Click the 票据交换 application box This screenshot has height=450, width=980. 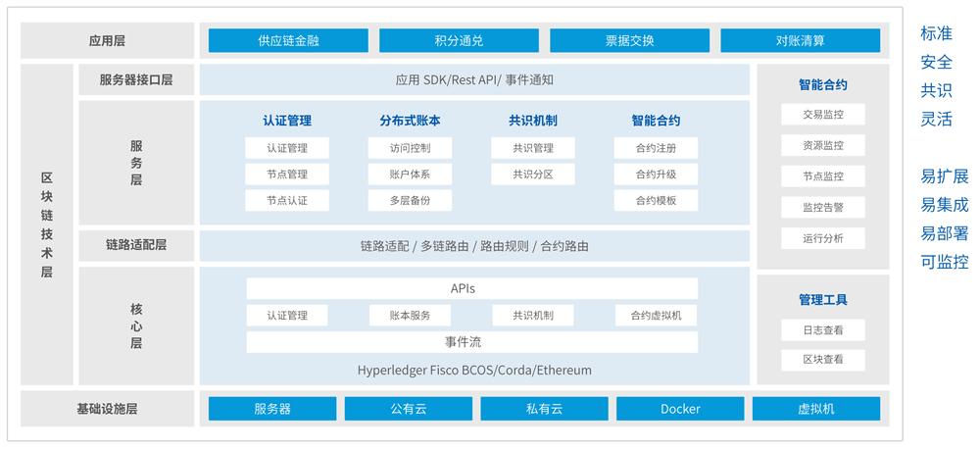click(x=629, y=40)
